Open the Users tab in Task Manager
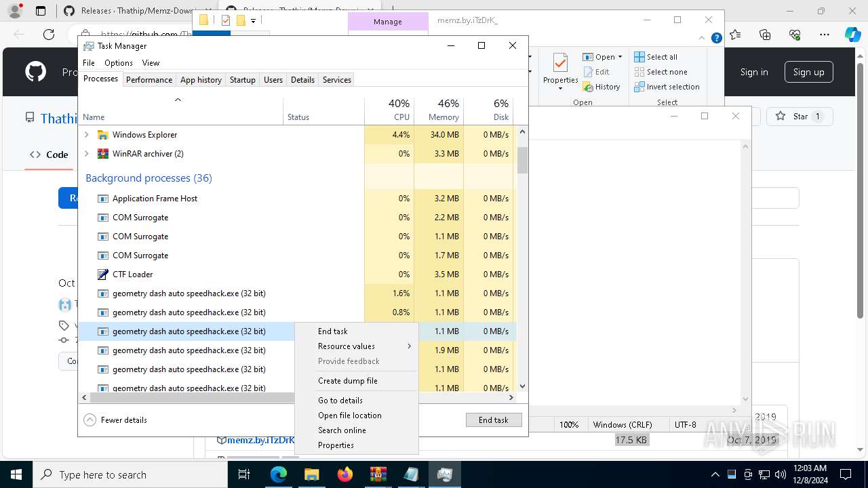 tap(273, 79)
